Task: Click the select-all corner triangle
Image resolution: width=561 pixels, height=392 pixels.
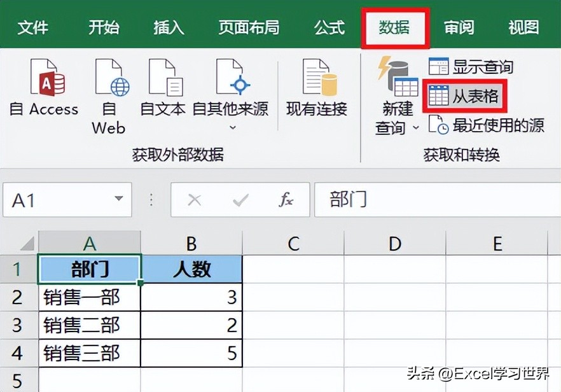Action: [x=27, y=244]
